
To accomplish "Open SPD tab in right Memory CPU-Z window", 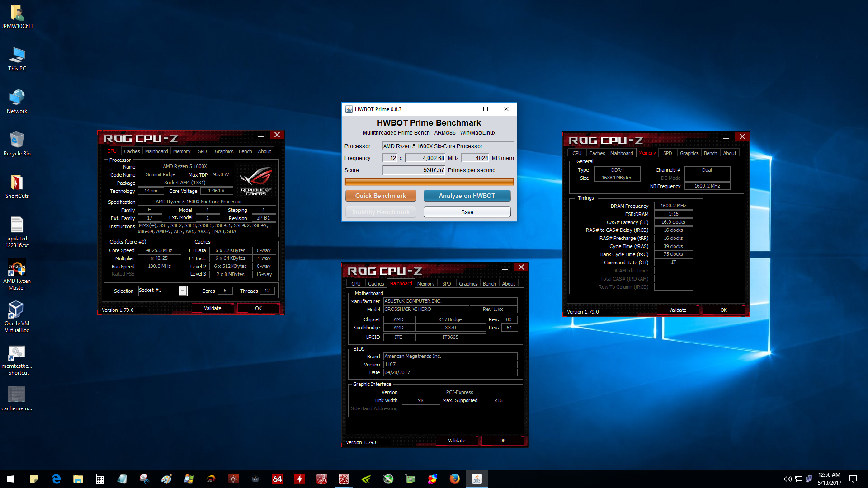I will tap(668, 153).
